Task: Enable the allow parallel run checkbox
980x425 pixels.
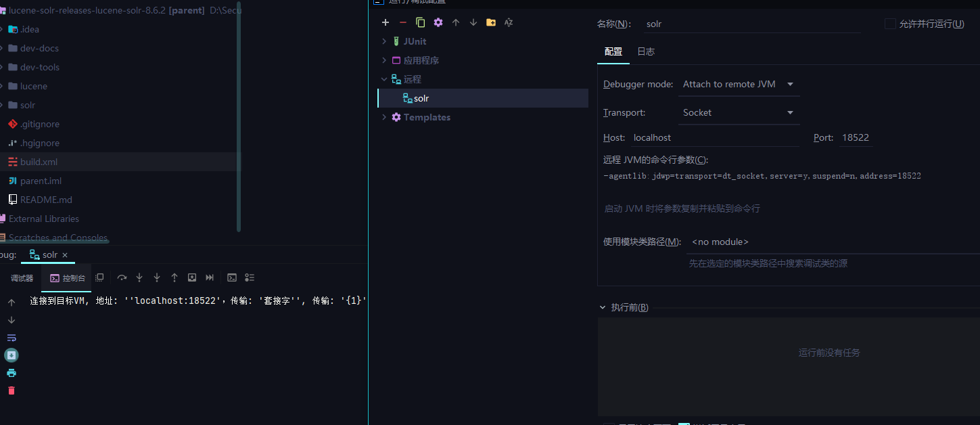Action: (x=890, y=24)
